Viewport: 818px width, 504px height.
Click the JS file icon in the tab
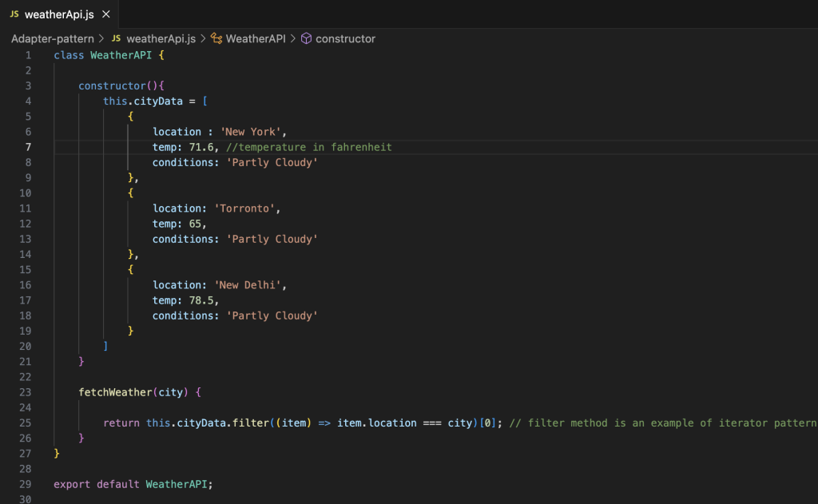(x=14, y=14)
